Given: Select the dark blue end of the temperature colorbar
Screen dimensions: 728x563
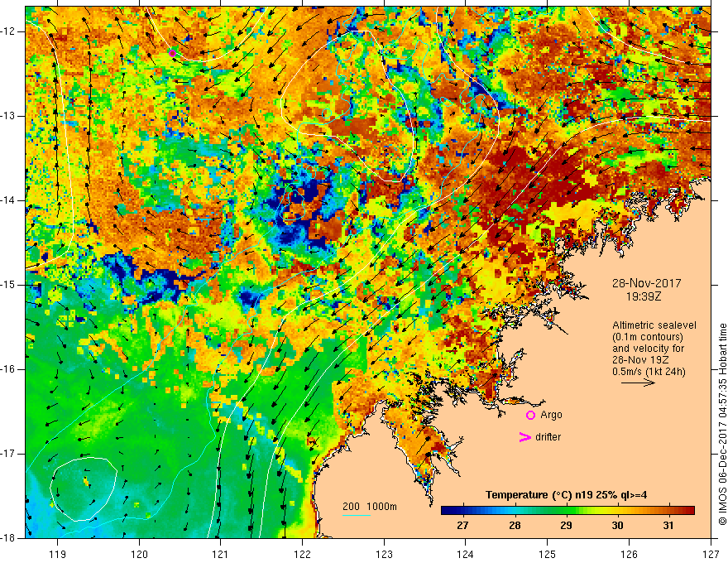Looking at the screenshot, I should click(449, 510).
